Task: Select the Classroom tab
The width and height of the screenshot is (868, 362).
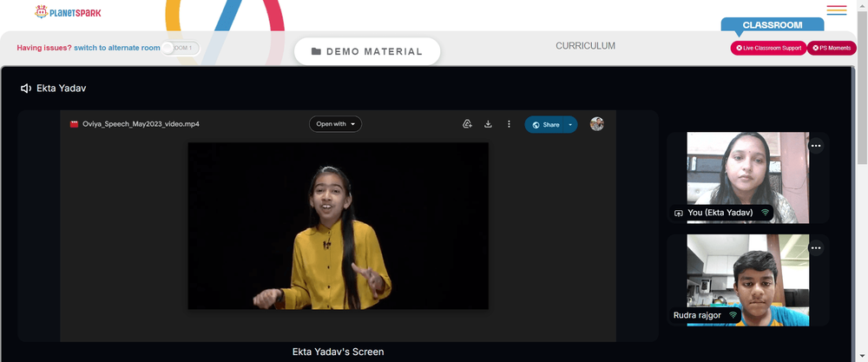Action: [773, 25]
